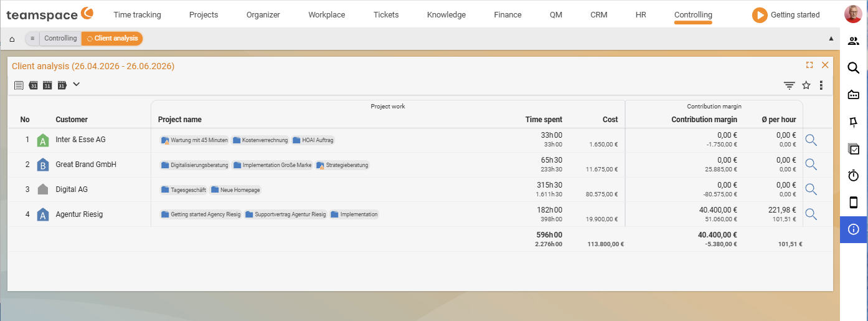Close the Client analysis panel
Image resolution: width=868 pixels, height=321 pixels.
click(825, 65)
